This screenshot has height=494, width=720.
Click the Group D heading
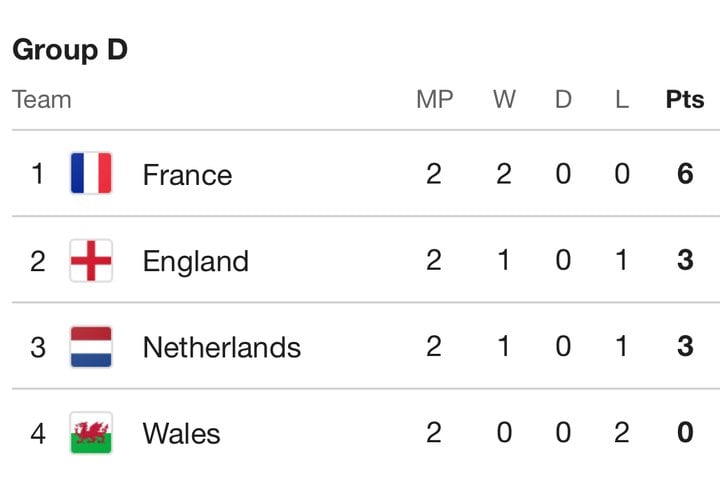70,50
